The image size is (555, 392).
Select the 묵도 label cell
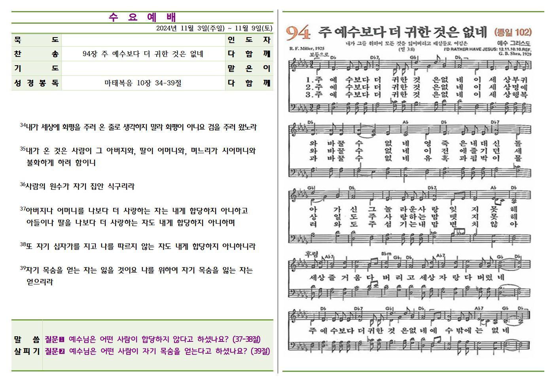[36, 40]
